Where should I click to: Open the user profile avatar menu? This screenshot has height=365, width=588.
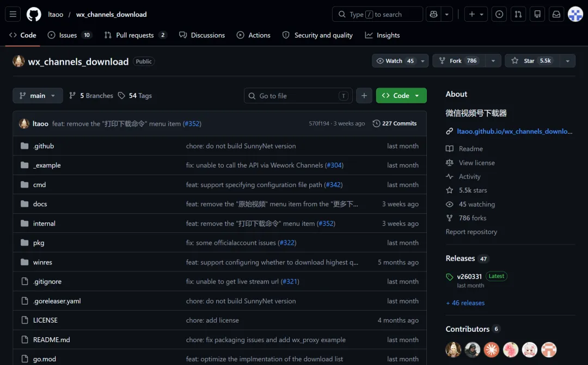point(575,14)
